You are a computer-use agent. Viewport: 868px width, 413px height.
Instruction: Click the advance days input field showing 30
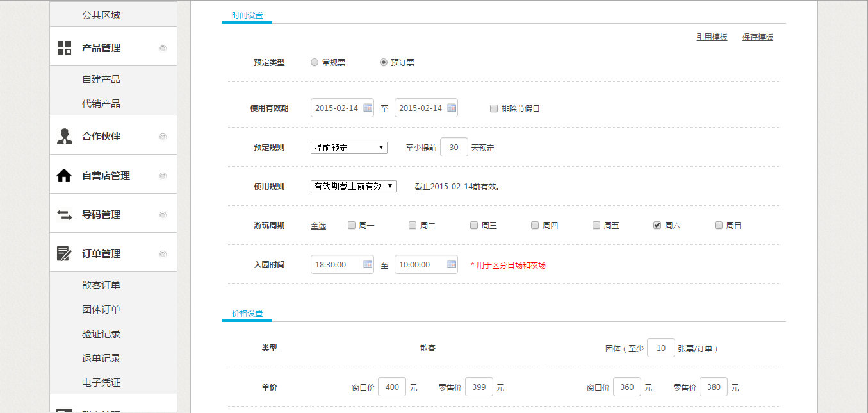click(x=454, y=147)
